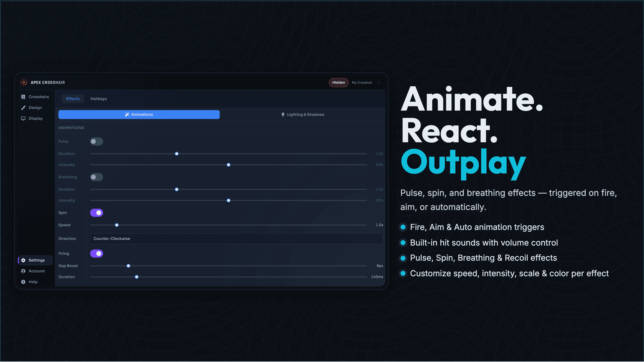Open the Direction Counter-Clockwise dropdown
Viewport: 644px width, 362px height.
[236, 239]
